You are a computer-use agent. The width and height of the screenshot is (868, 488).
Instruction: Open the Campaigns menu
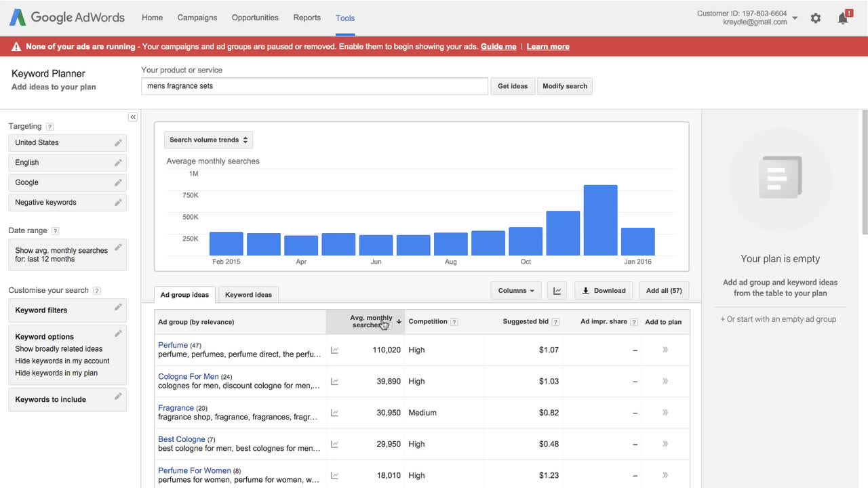coord(197,18)
